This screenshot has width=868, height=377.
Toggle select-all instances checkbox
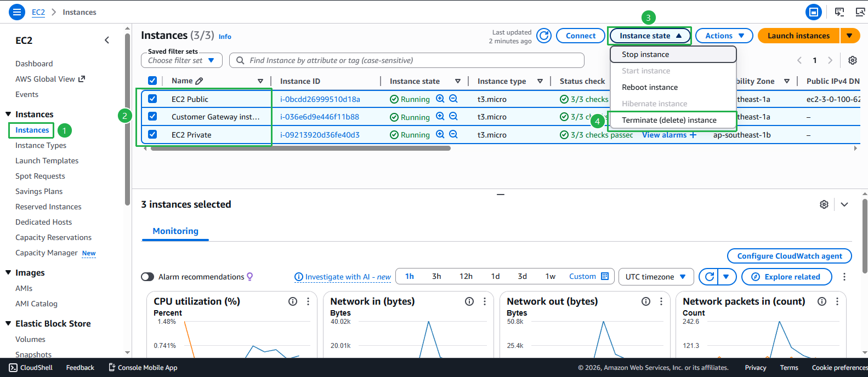(x=152, y=81)
